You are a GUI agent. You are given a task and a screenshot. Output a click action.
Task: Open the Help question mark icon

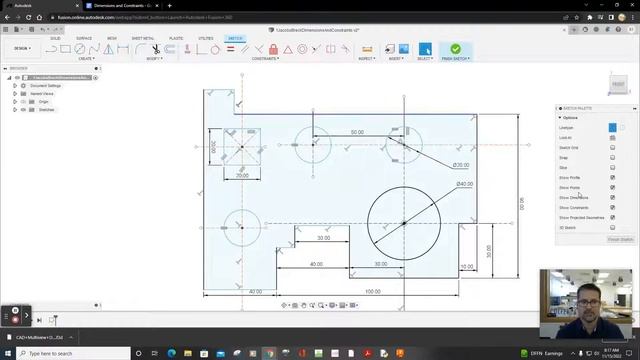point(618,29)
